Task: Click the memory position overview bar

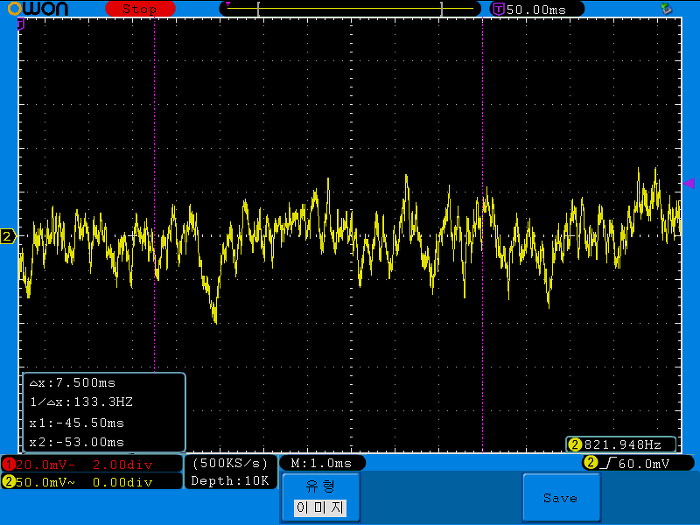Action: click(350, 9)
